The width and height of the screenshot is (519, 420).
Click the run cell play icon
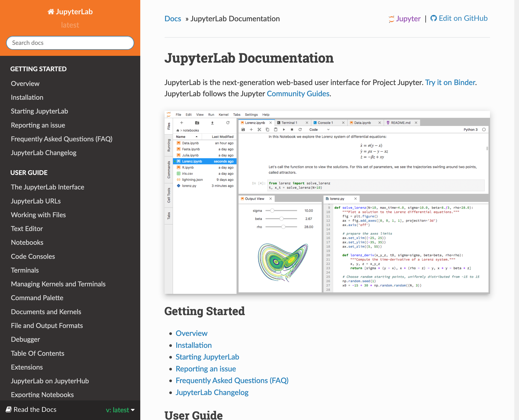pos(284,130)
